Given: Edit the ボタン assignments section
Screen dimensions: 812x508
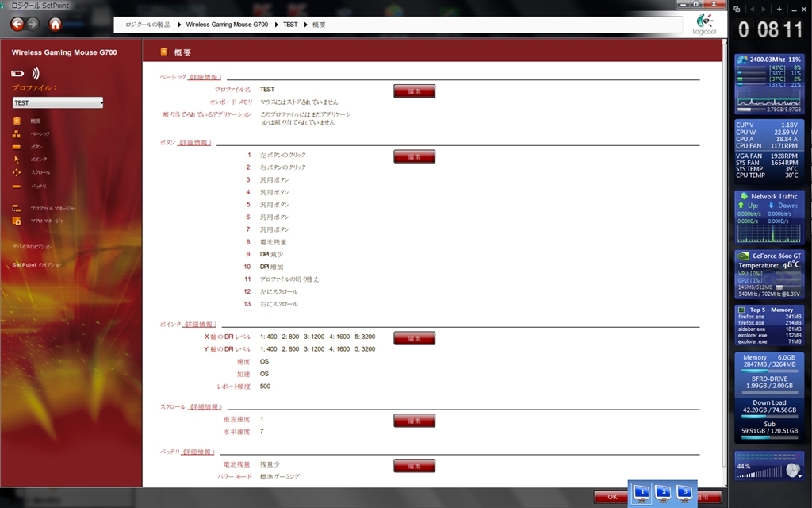Looking at the screenshot, I should 414,156.
